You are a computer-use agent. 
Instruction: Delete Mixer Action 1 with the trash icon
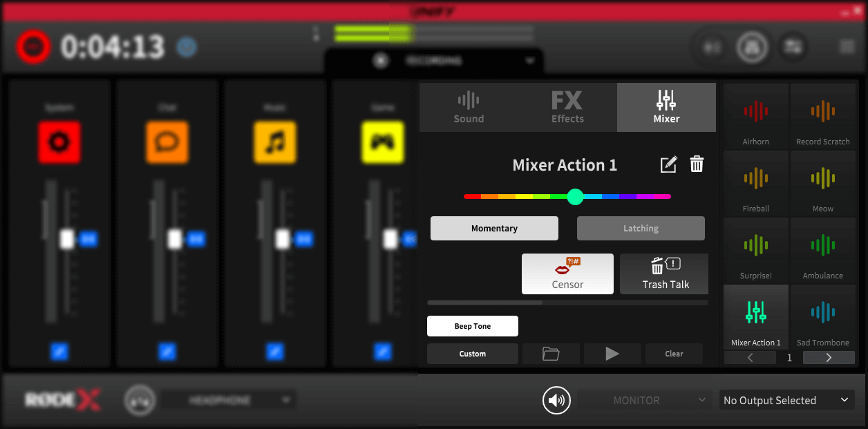(697, 164)
